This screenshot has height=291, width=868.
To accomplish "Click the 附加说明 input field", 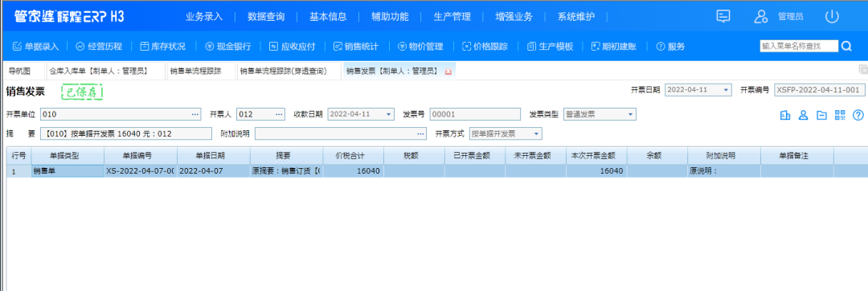I will pos(335,134).
